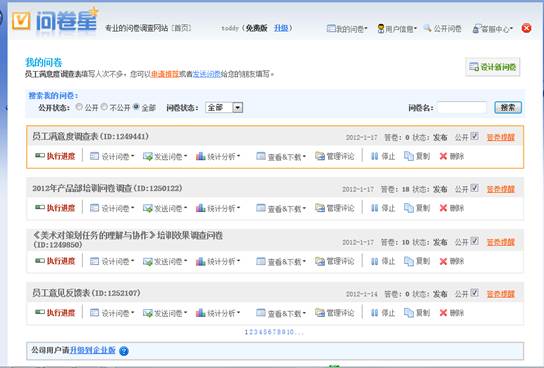This screenshot has width=544, height=368.
Task: Click 复制 icon for 员工意见反馈表
Action: [x=409, y=313]
